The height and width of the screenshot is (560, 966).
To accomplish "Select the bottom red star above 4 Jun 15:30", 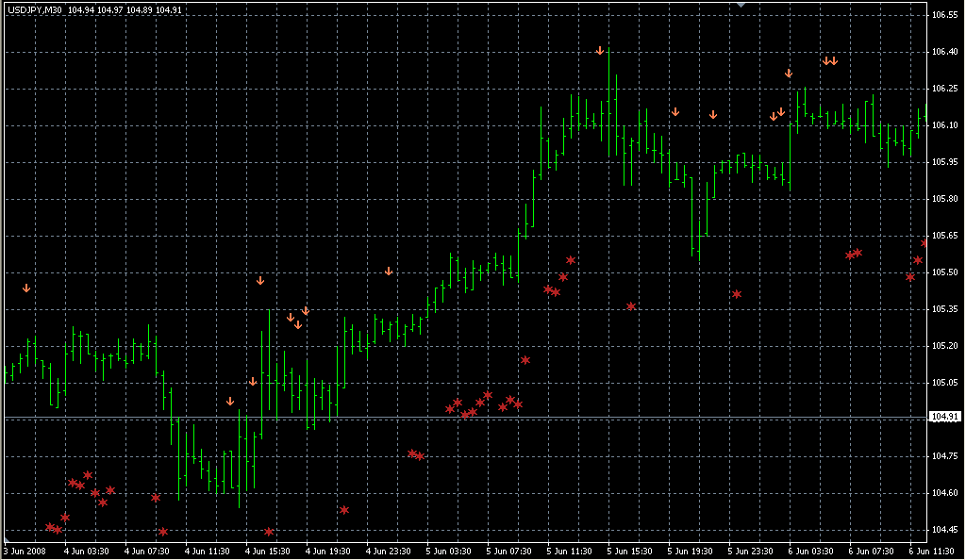I will point(269,532).
